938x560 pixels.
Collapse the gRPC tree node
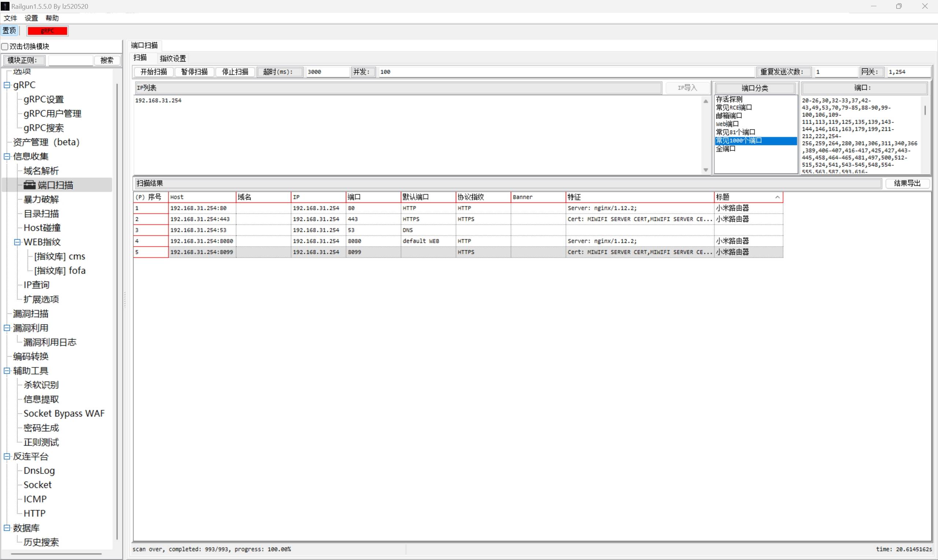tap(7, 85)
